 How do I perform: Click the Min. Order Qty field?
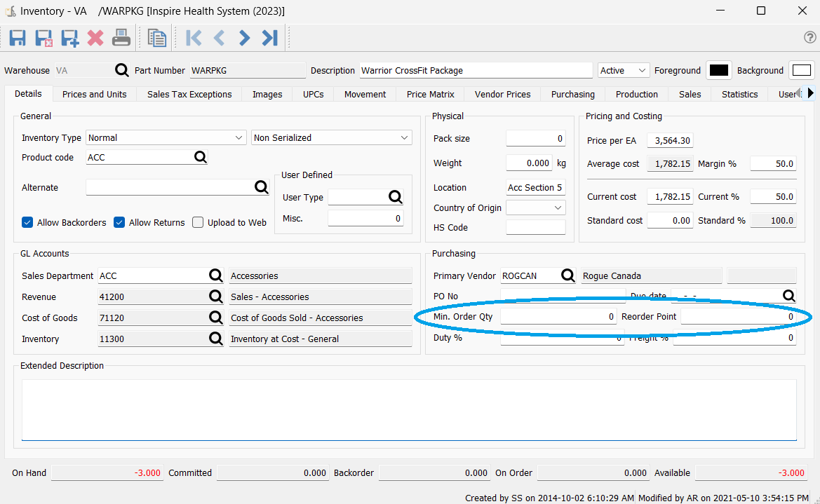pyautogui.click(x=558, y=316)
